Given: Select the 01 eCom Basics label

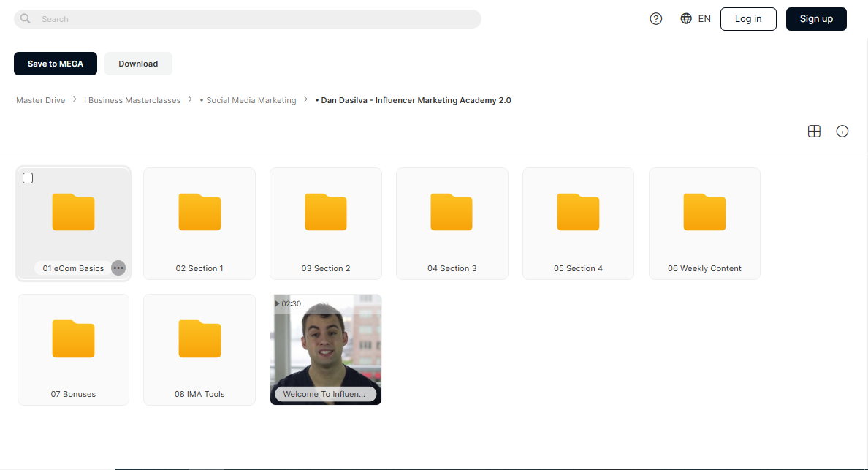Looking at the screenshot, I should [73, 268].
